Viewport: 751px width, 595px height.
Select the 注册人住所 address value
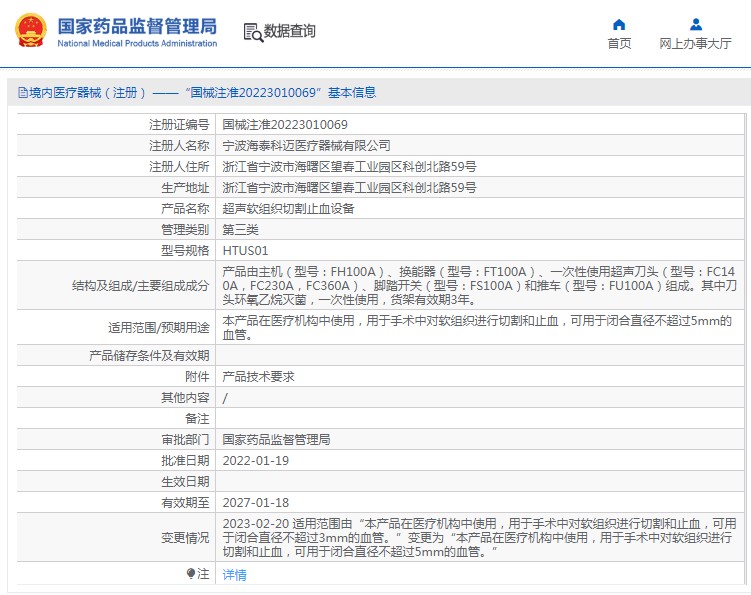[x=349, y=167]
